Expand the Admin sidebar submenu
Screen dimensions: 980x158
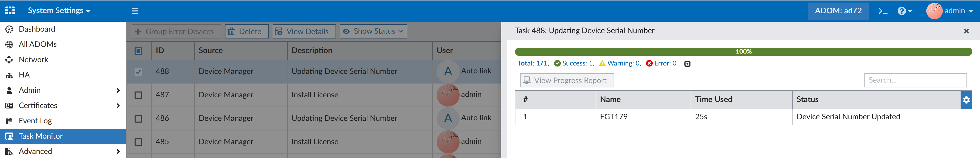tap(118, 90)
